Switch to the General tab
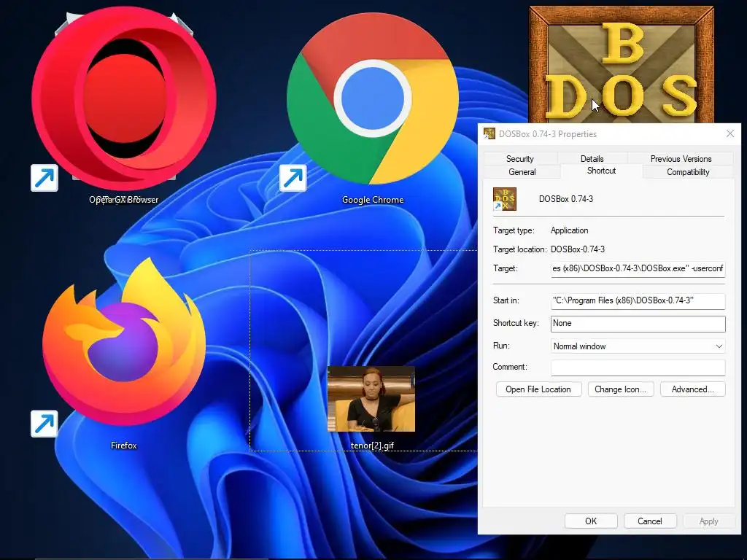Image resolution: width=747 pixels, height=560 pixels. [x=522, y=172]
